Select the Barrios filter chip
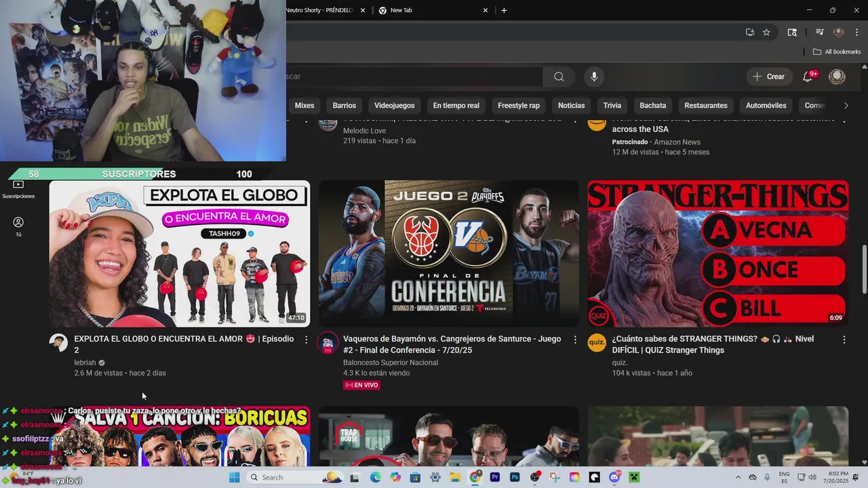The height and width of the screenshot is (488, 868). [344, 105]
